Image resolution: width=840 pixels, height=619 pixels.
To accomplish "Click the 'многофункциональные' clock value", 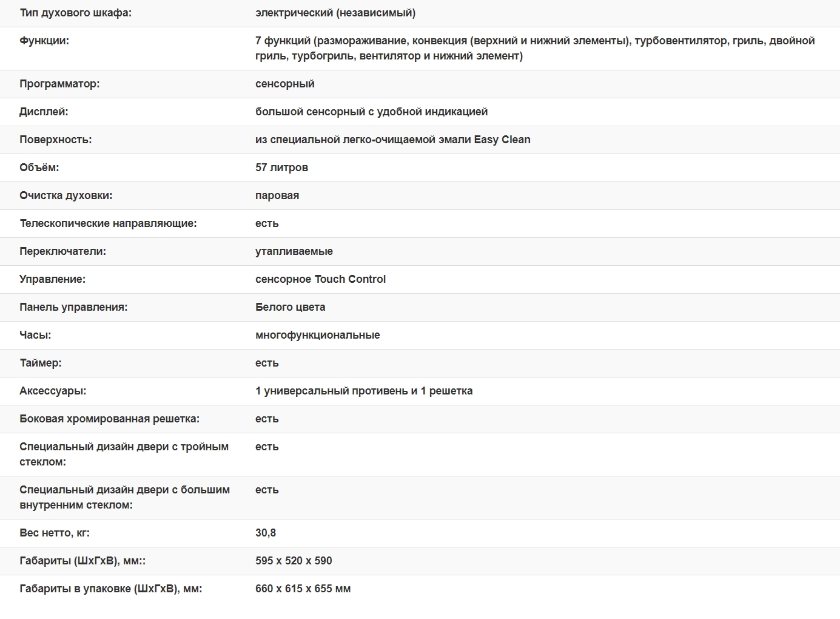I will [317, 335].
